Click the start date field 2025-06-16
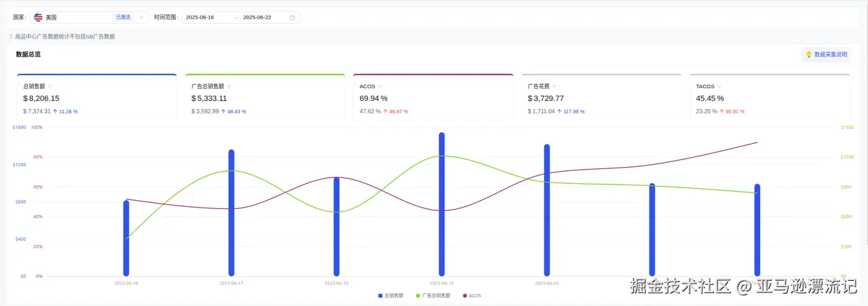This screenshot has width=868, height=306. (200, 17)
